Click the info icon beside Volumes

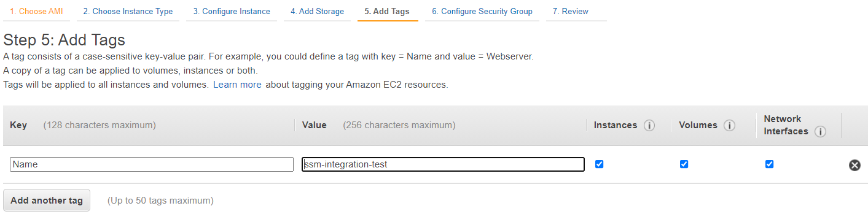(729, 126)
